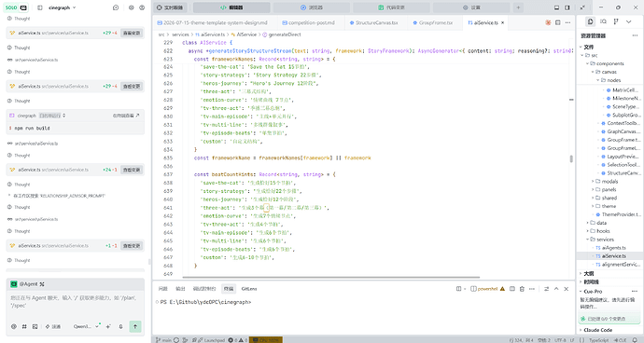Open editor more actions ellipsis

[567, 22]
